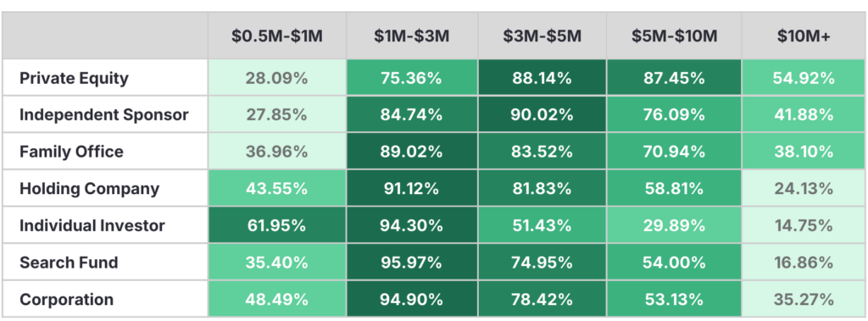This screenshot has width=868, height=321.
Task: Click the 28.09% Private Equity cell
Action: [277, 78]
